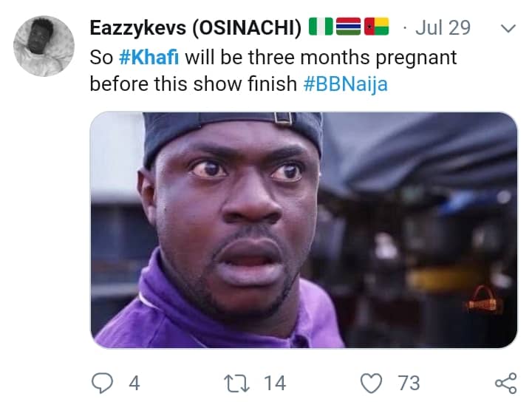
Task: Click the retweet count 14
Action: tap(274, 383)
